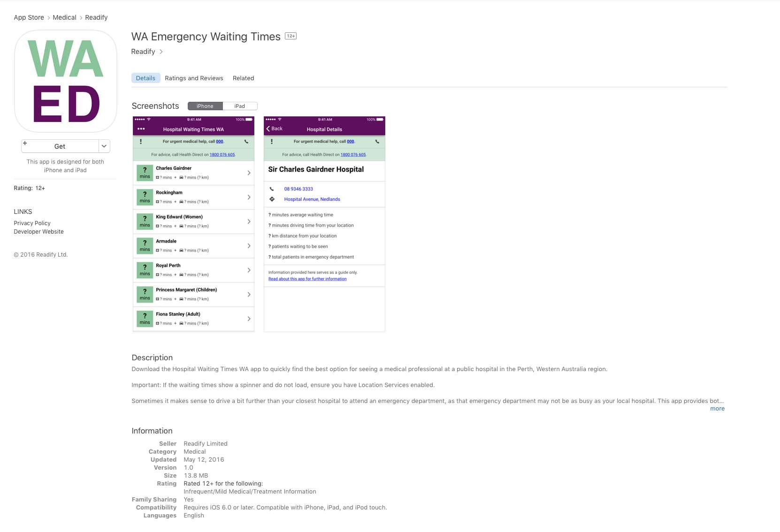Click the King Edward (Women) row chevron
This screenshot has width=780, height=532.
click(x=249, y=221)
